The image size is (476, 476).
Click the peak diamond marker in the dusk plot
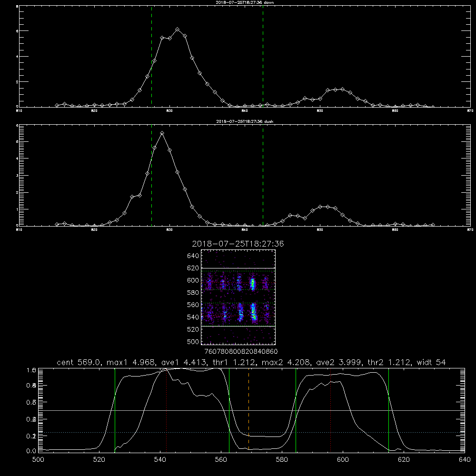(x=162, y=133)
